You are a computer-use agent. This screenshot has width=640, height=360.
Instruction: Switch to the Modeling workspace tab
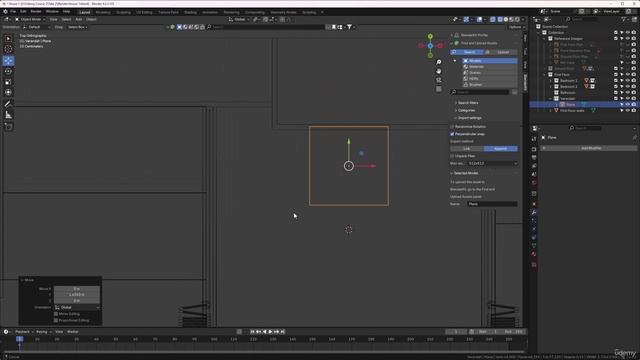[103, 12]
